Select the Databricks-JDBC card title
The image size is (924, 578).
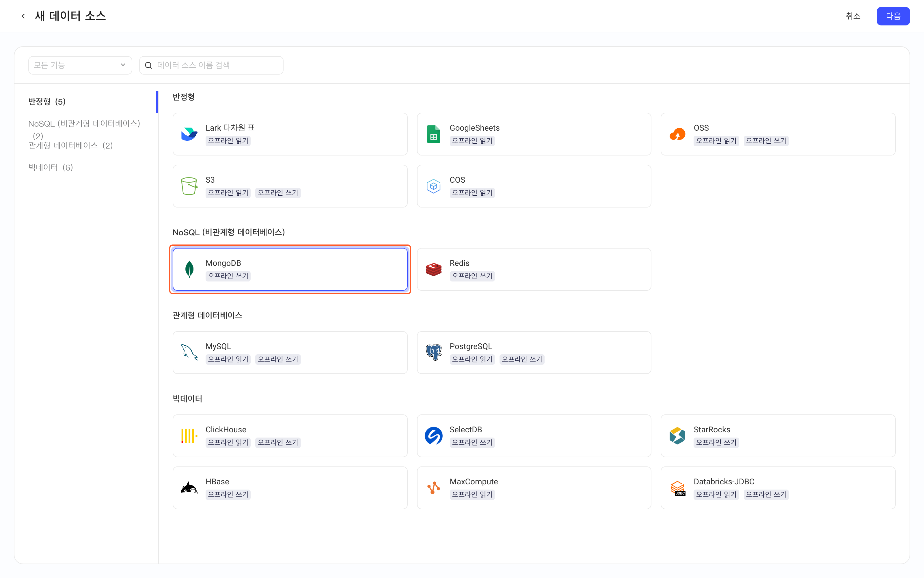[x=724, y=481]
